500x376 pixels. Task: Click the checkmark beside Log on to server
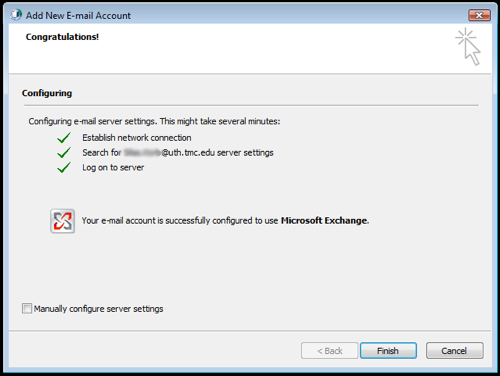64,167
